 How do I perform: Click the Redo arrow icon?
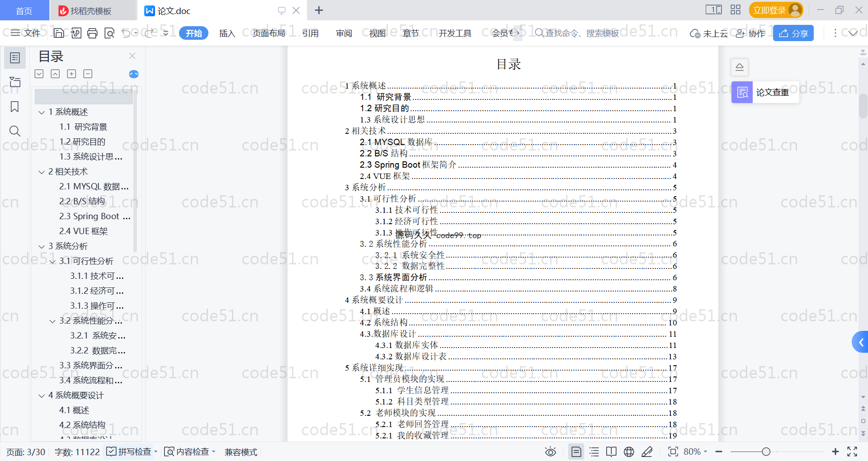150,33
